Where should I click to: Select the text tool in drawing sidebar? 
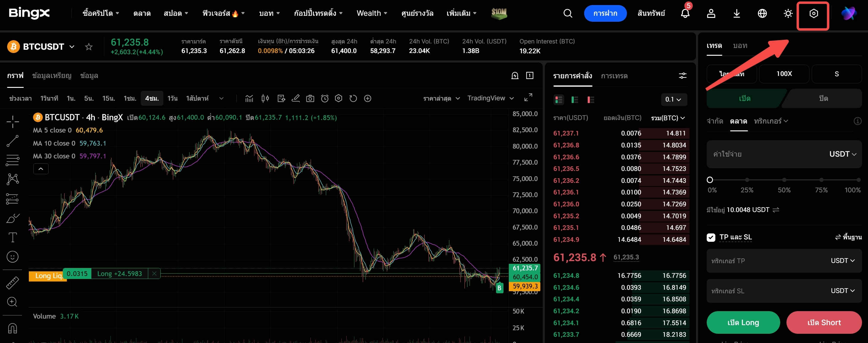tap(12, 237)
